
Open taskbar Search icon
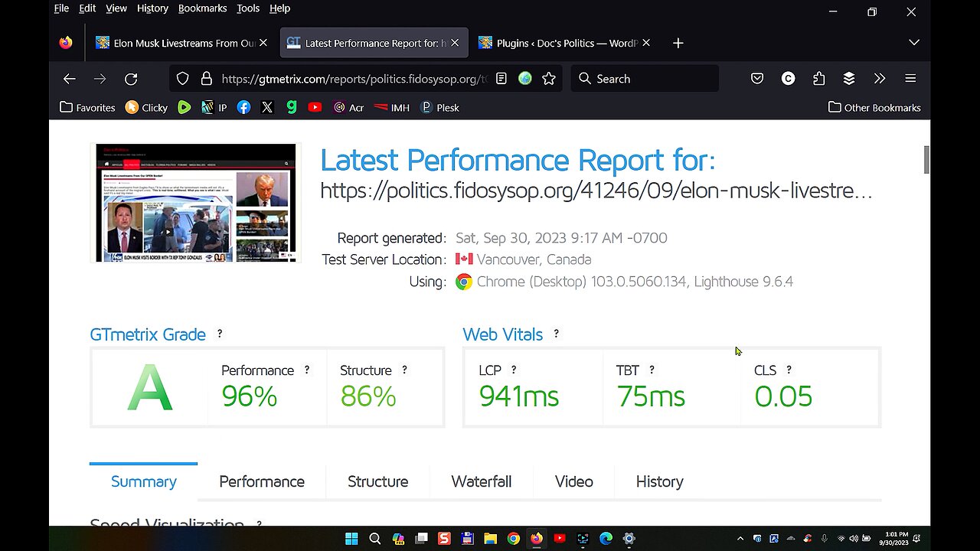click(x=375, y=539)
